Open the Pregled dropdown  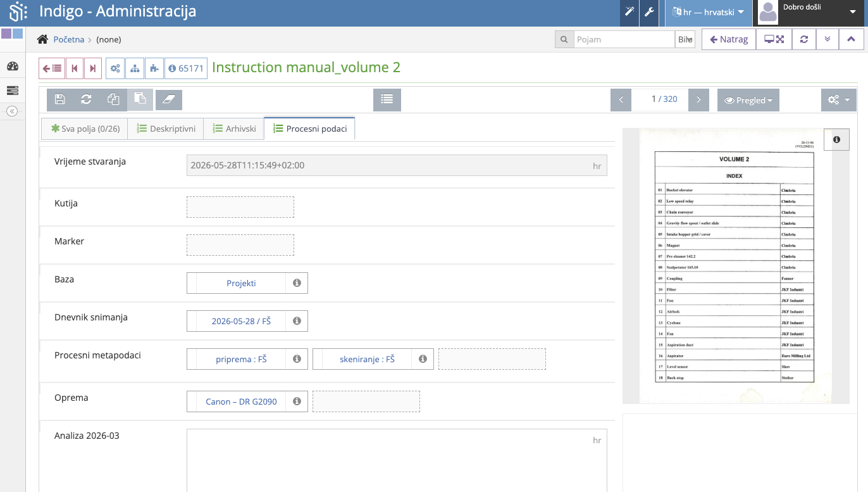pos(748,100)
